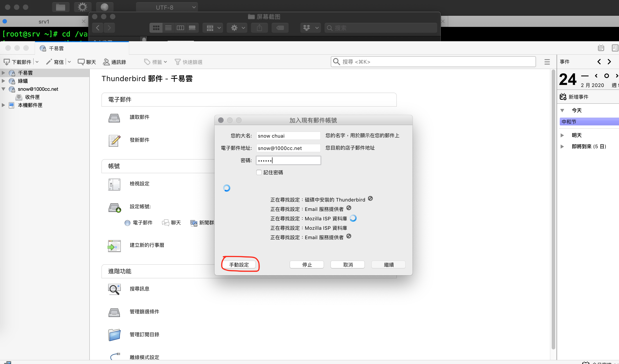Select icon view in Finder window
Screen dimensions: 619x364
156,28
